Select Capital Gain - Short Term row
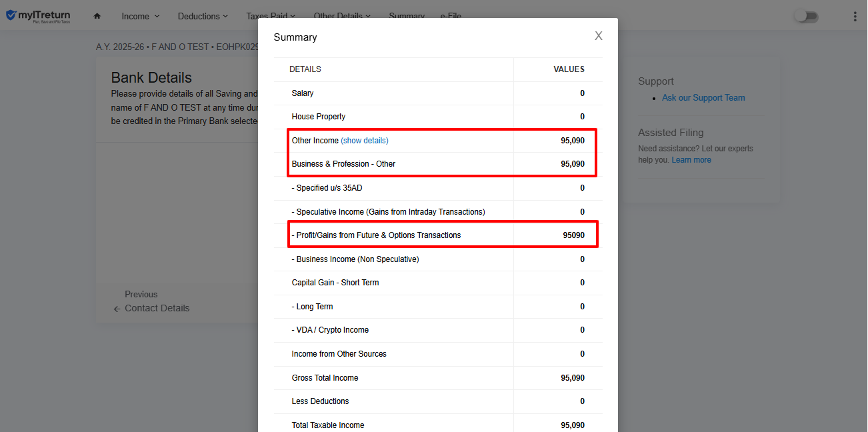Viewport: 868px width, 432px height. [438, 283]
